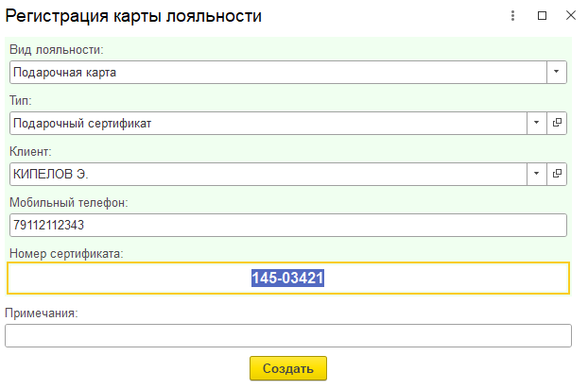Screen dimensions: 588x389
Task: Click the Подарочная карта text field
Action: pyautogui.click(x=274, y=72)
